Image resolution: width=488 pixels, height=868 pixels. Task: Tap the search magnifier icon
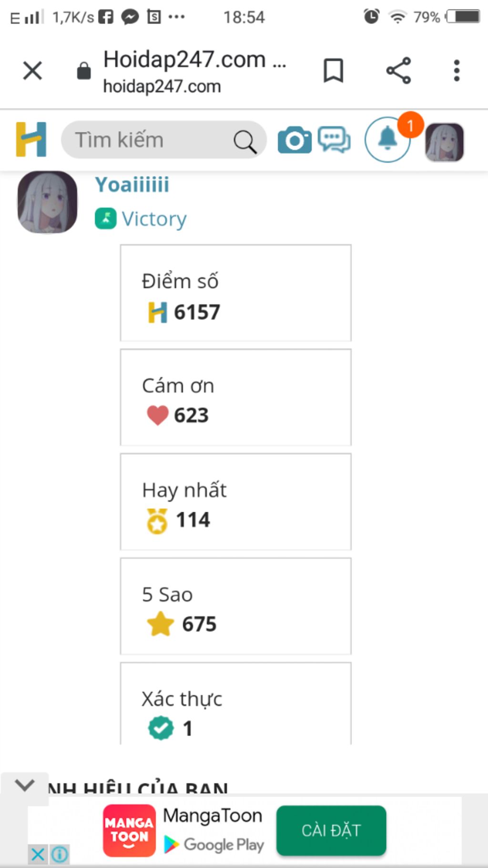[x=245, y=142]
